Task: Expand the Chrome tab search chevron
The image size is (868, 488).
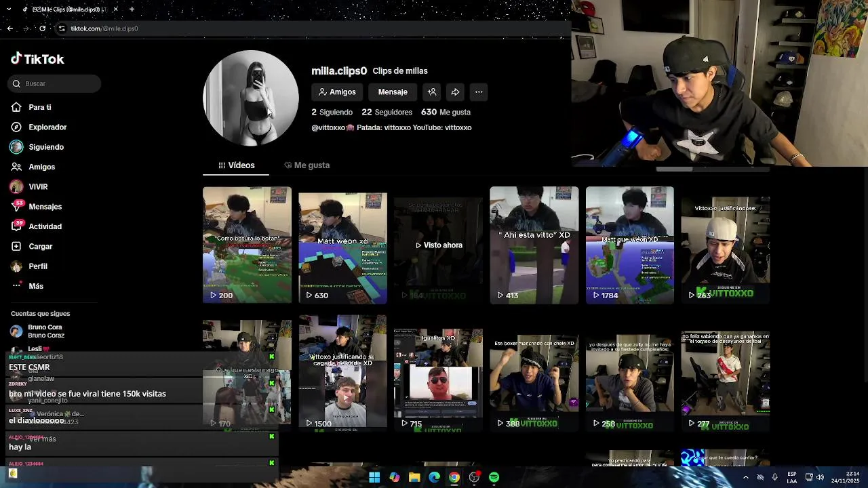Action: [9, 9]
